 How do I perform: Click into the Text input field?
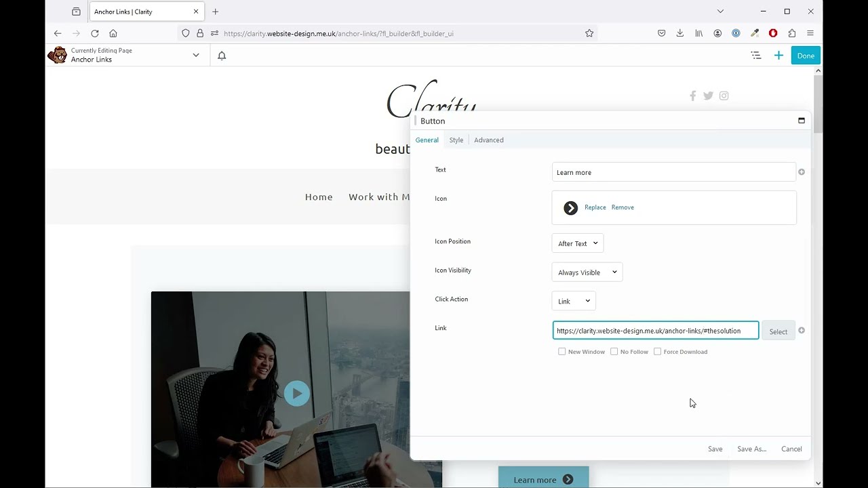[x=674, y=172]
